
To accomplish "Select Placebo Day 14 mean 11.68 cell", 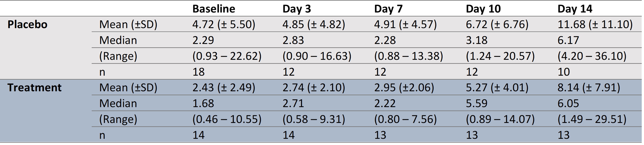I will pos(595,24).
